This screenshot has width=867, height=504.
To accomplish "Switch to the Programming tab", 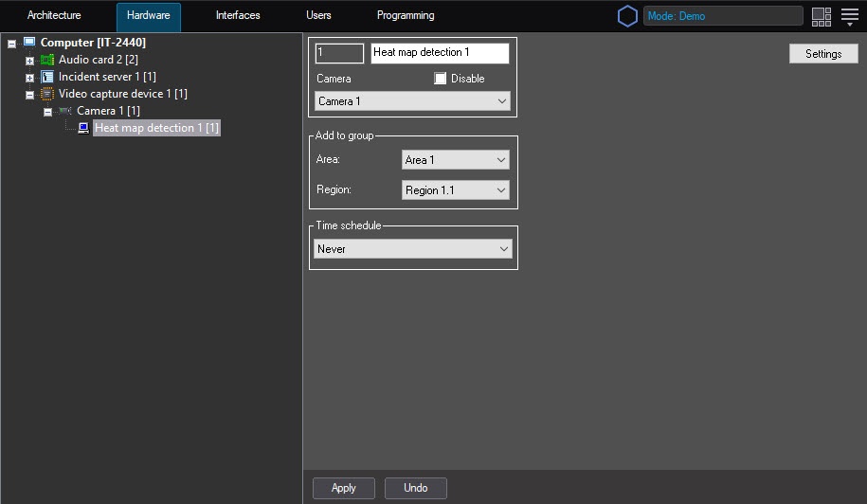I will click(406, 16).
